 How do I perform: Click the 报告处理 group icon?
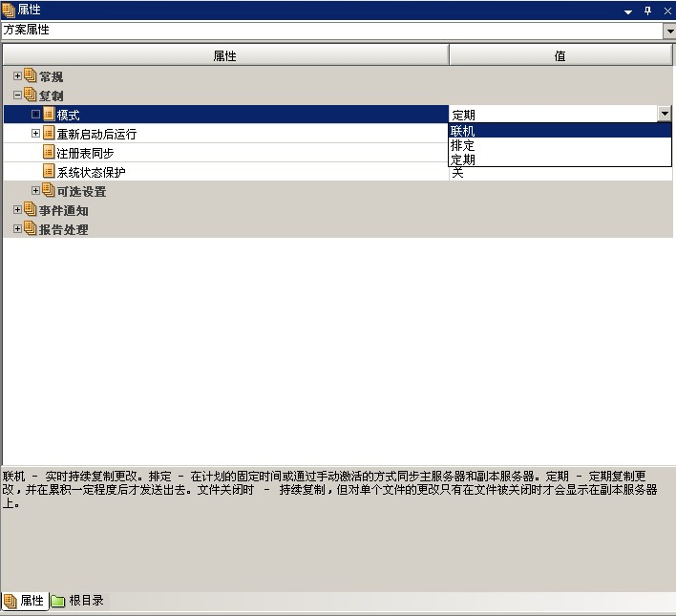click(30, 229)
